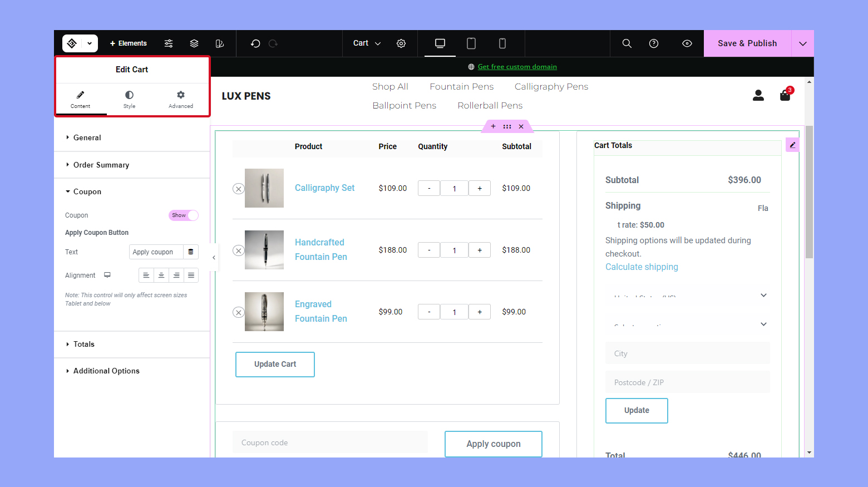Toggle the Coupon Show switch

tap(183, 215)
